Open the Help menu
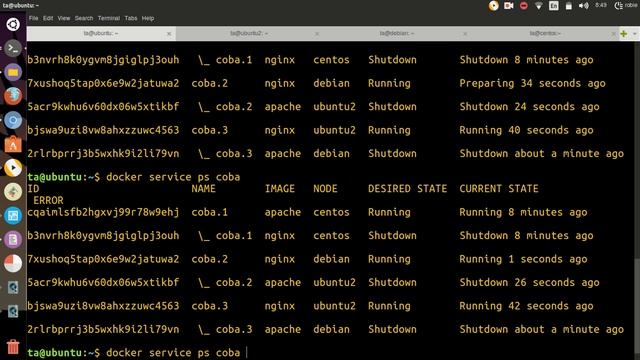Image resolution: width=640 pixels, height=360 pixels. (x=148, y=18)
